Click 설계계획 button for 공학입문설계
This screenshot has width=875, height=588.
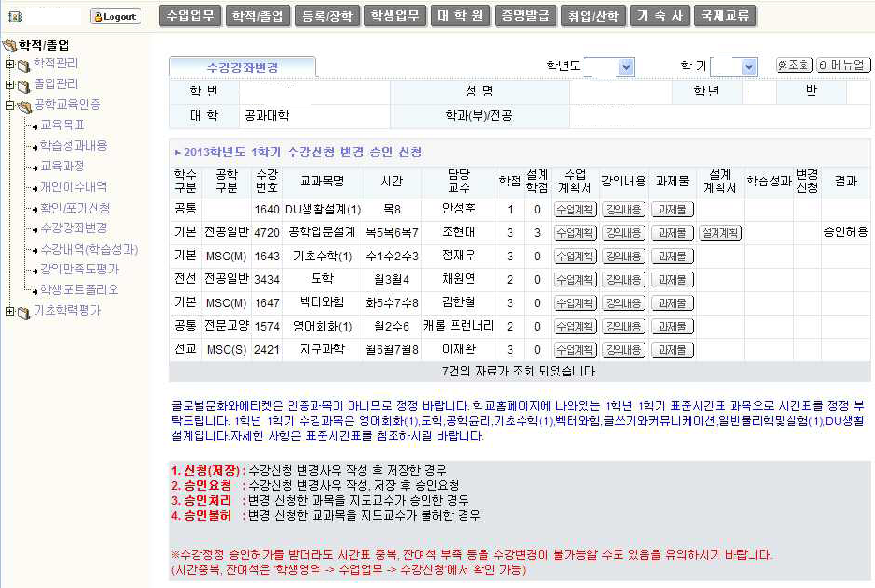720,233
